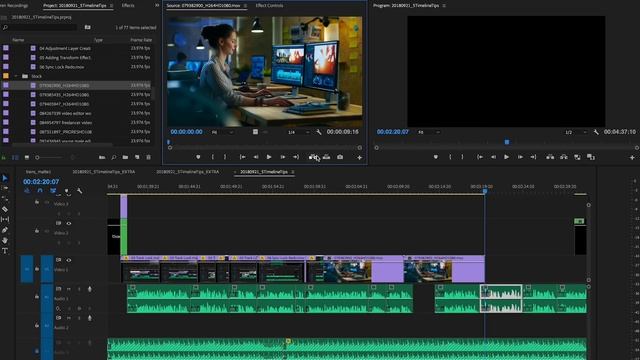Image resolution: width=640 pixels, height=360 pixels.
Task: Open Source monitor playback resolution 1/4 dropdown
Action: [299, 132]
